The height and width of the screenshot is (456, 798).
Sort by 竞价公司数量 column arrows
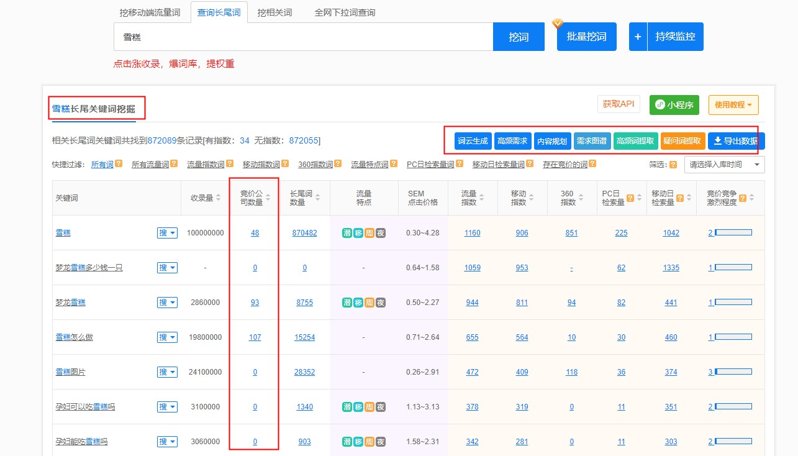tap(268, 197)
